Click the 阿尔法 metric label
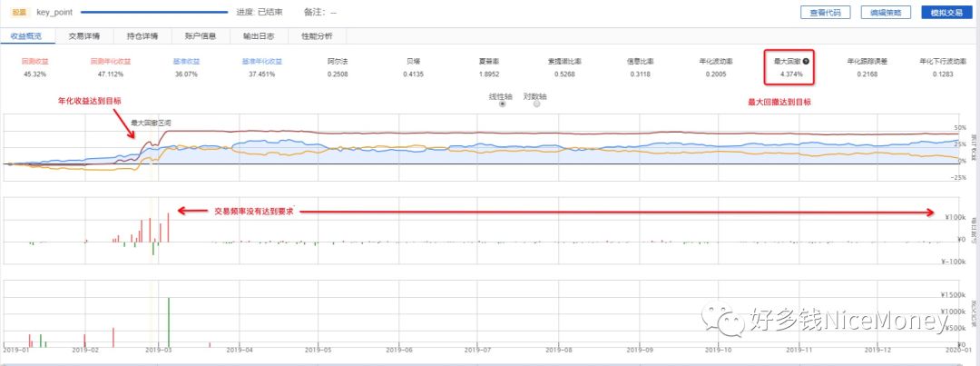 [x=338, y=62]
